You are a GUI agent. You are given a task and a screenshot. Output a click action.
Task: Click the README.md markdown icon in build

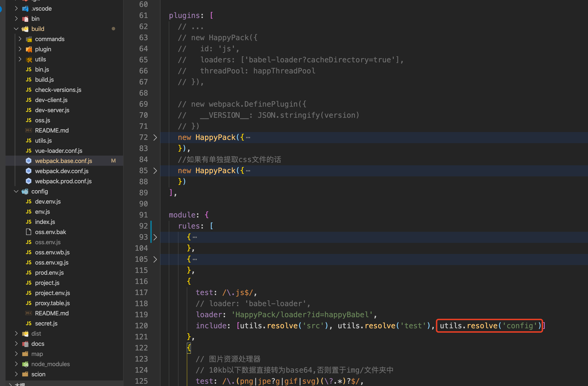(29, 130)
